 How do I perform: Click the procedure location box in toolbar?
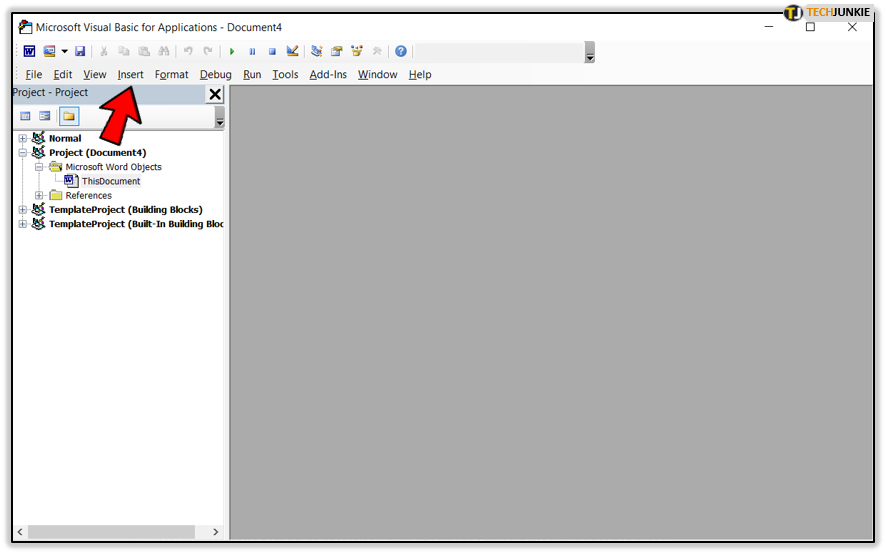500,52
